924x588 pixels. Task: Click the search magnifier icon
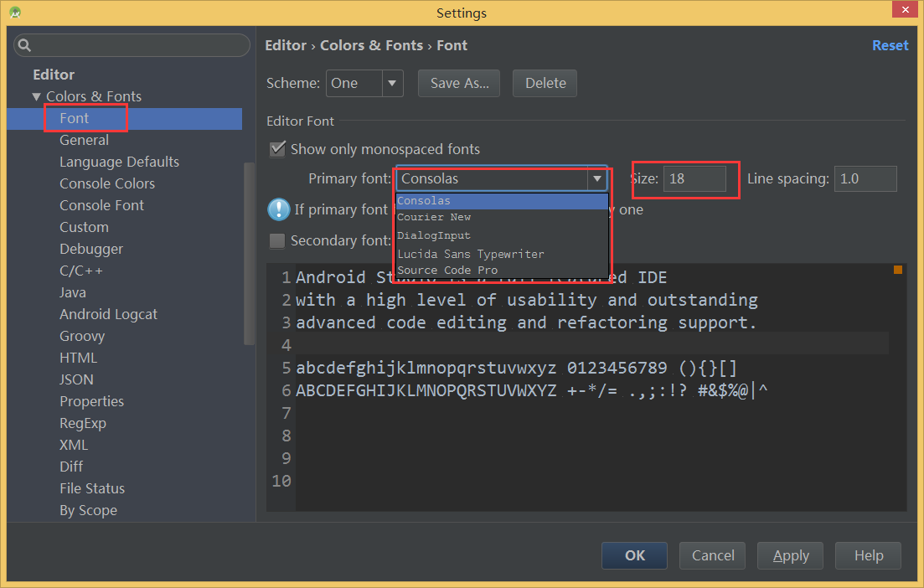(24, 44)
